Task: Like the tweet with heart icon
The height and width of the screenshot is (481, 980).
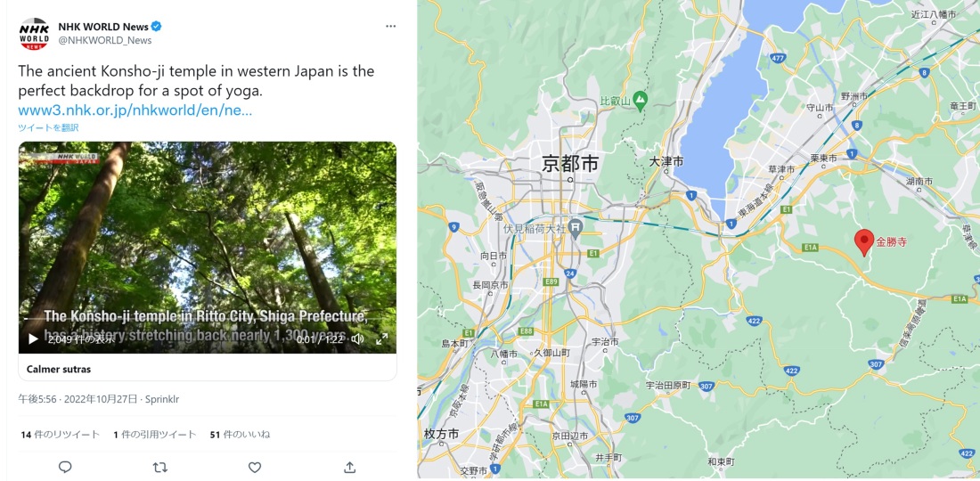Action: (255, 468)
